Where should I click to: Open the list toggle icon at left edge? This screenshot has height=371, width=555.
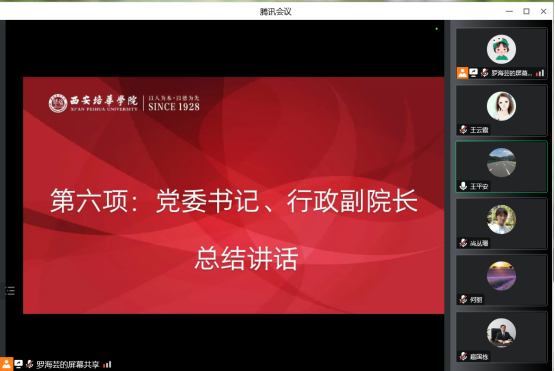click(x=10, y=291)
